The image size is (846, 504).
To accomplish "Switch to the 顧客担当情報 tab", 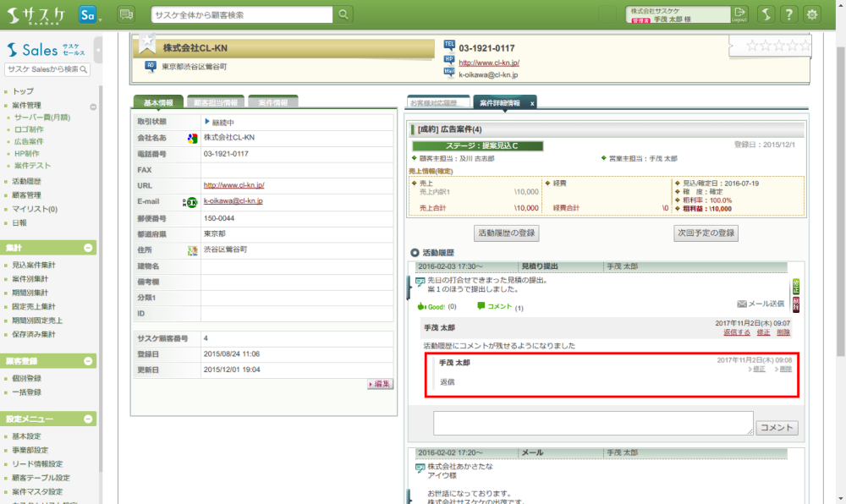I will point(215,102).
